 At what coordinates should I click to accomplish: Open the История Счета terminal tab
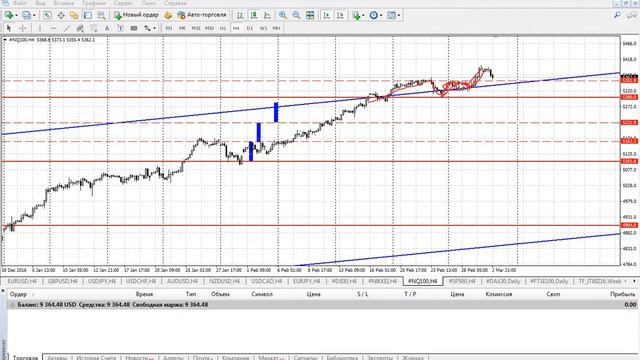pos(96,358)
